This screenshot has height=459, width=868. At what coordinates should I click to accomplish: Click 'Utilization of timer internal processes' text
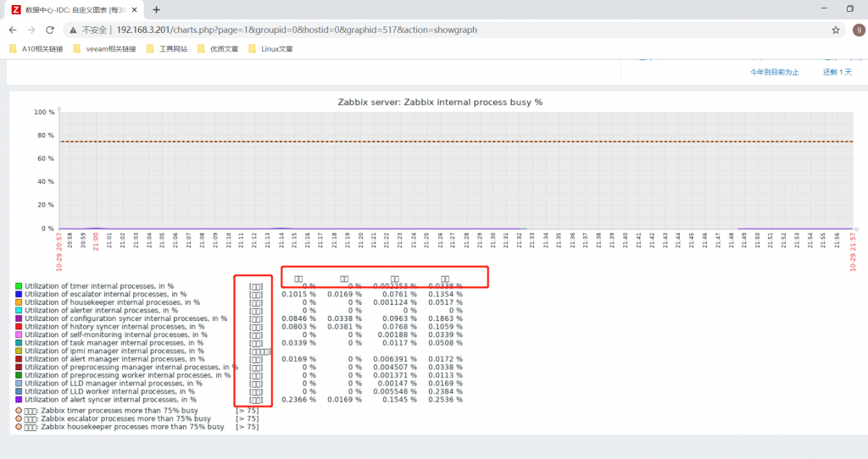99,286
